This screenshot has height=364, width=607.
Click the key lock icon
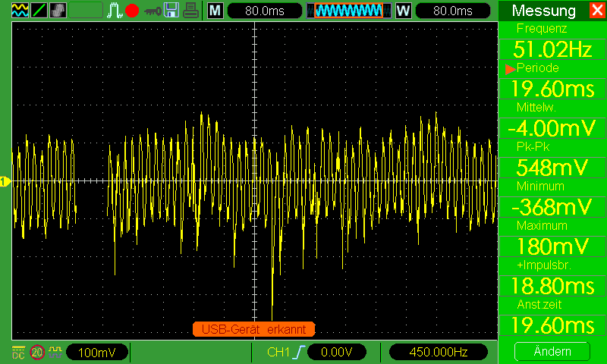[153, 11]
